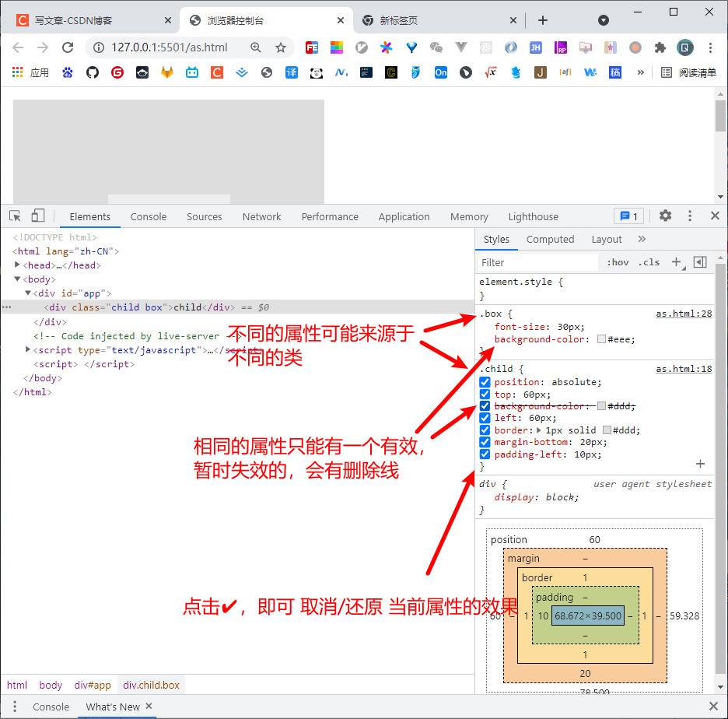Viewport: 728px width, 719px height.
Task: Open the GitHub bookmark
Action: pos(93,72)
